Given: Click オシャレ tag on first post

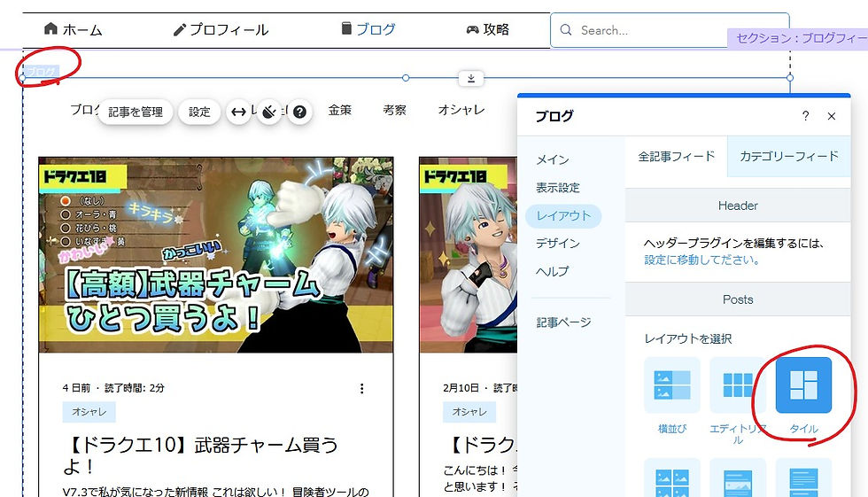Looking at the screenshot, I should click(89, 412).
